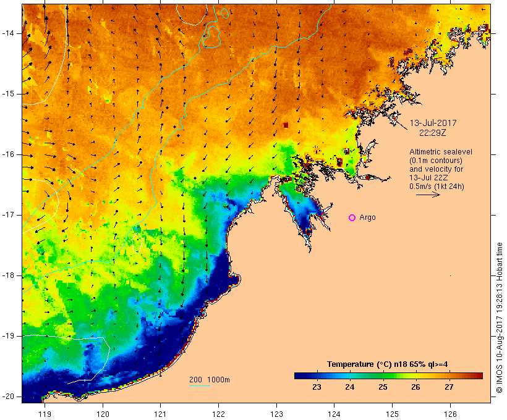Image resolution: width=507 pixels, height=420 pixels.
Task: Click the longitude axis label '120'
Action: point(103,414)
